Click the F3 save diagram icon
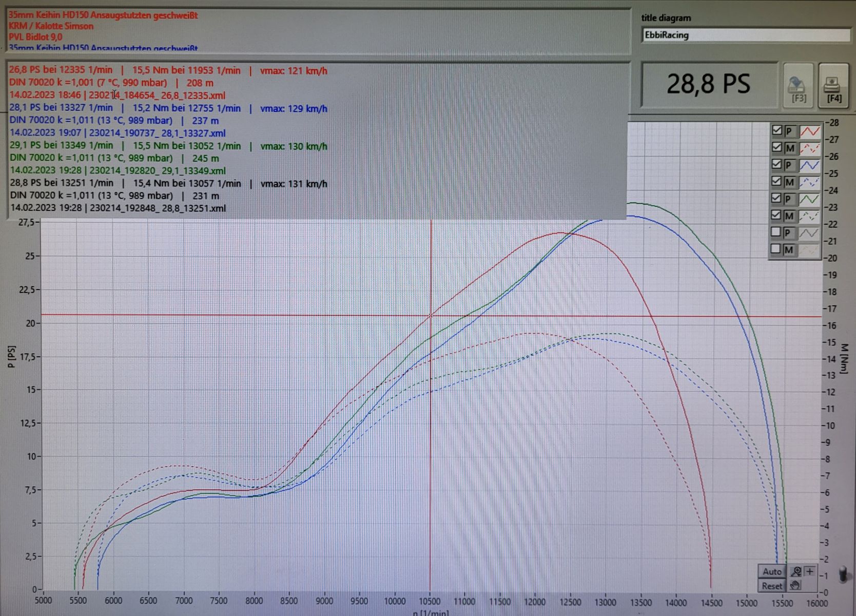The height and width of the screenshot is (616, 856). tap(798, 86)
